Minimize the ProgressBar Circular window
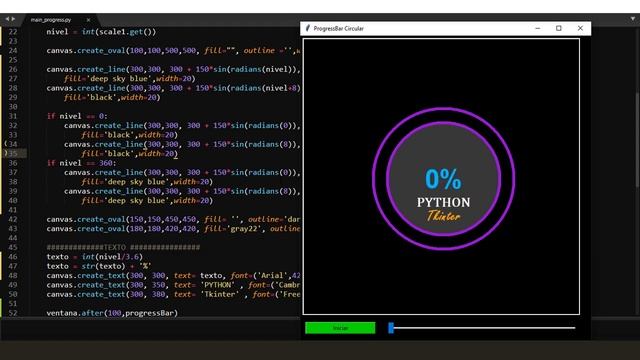The width and height of the screenshot is (640, 360). 538,28
